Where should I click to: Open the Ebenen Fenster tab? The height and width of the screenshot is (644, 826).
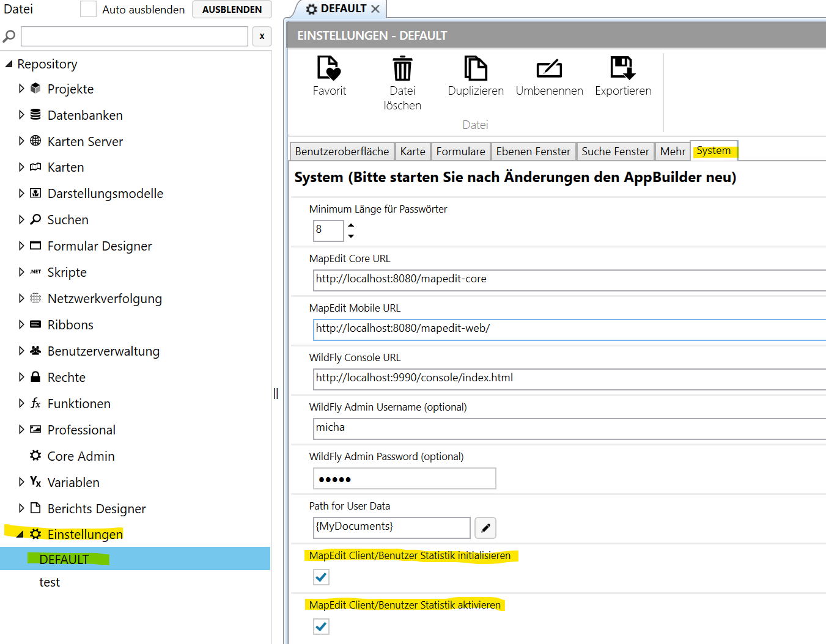tap(533, 152)
